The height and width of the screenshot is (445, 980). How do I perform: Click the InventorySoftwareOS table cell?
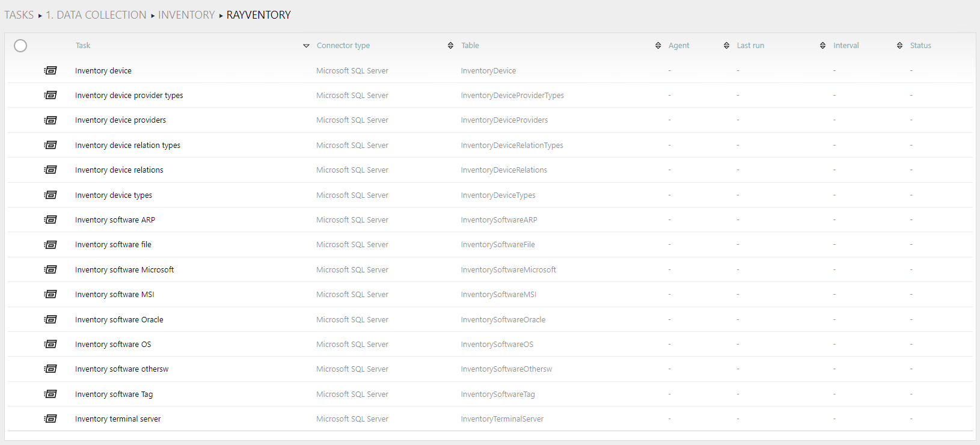(497, 344)
